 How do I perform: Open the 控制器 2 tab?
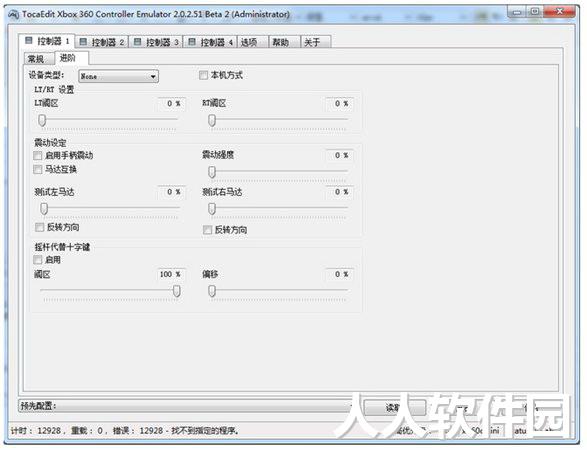coord(102,42)
